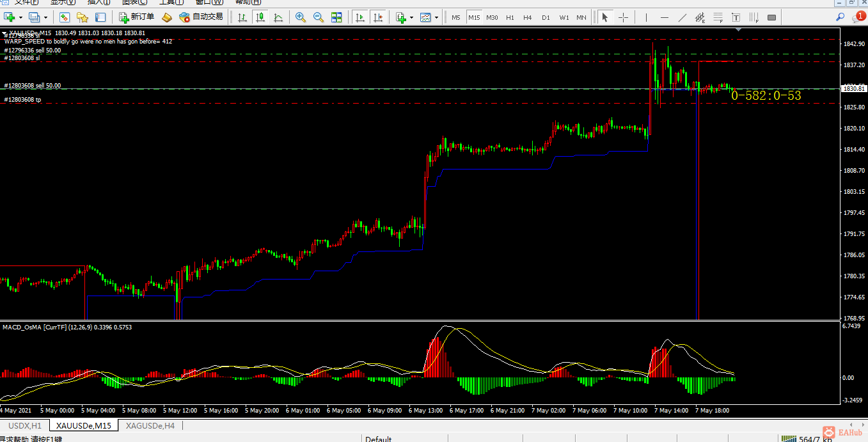868x442 pixels.
Task: Zoom out of the chart
Action: [318, 17]
